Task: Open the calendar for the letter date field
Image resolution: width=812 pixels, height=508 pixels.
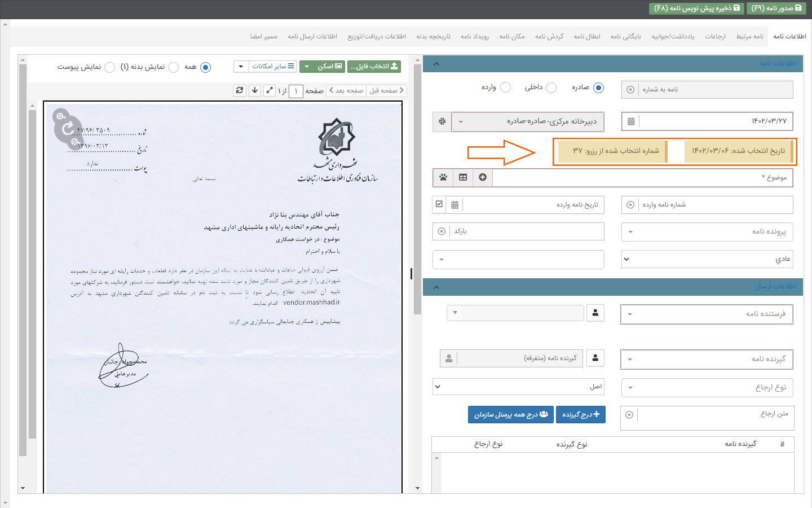Action: (x=631, y=121)
